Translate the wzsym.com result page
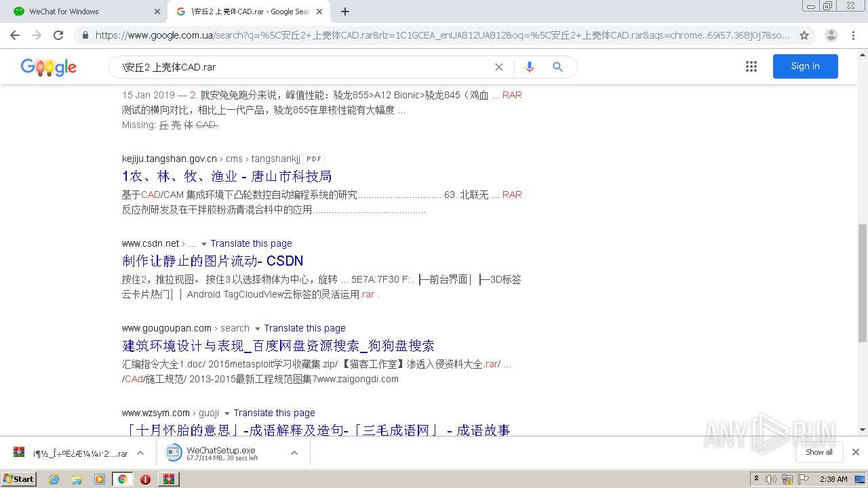Image resolution: width=868 pixels, height=488 pixels. [274, 413]
